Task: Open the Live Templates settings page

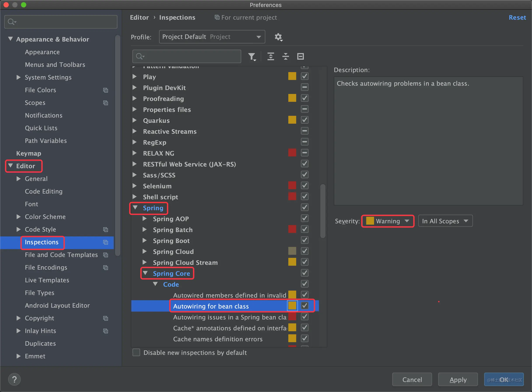Action: (47, 280)
